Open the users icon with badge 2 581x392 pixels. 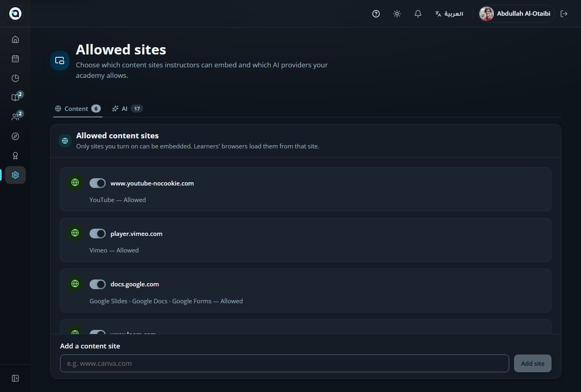15,117
